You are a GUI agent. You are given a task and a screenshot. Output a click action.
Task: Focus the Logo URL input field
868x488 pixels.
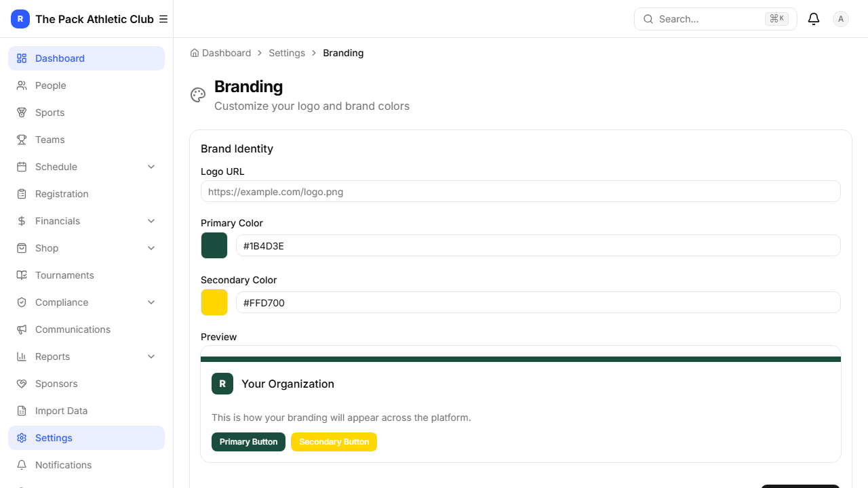tap(521, 191)
